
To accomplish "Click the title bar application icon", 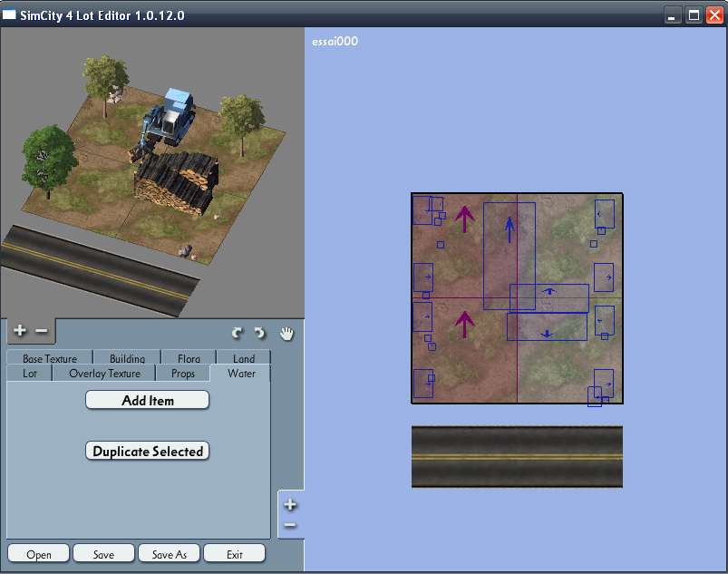I will point(9,15).
